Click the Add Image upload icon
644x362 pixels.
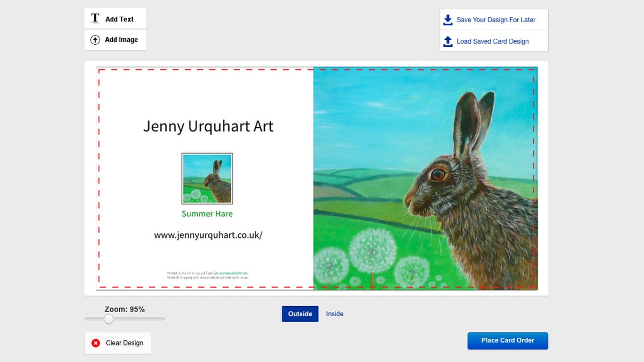[x=95, y=40]
